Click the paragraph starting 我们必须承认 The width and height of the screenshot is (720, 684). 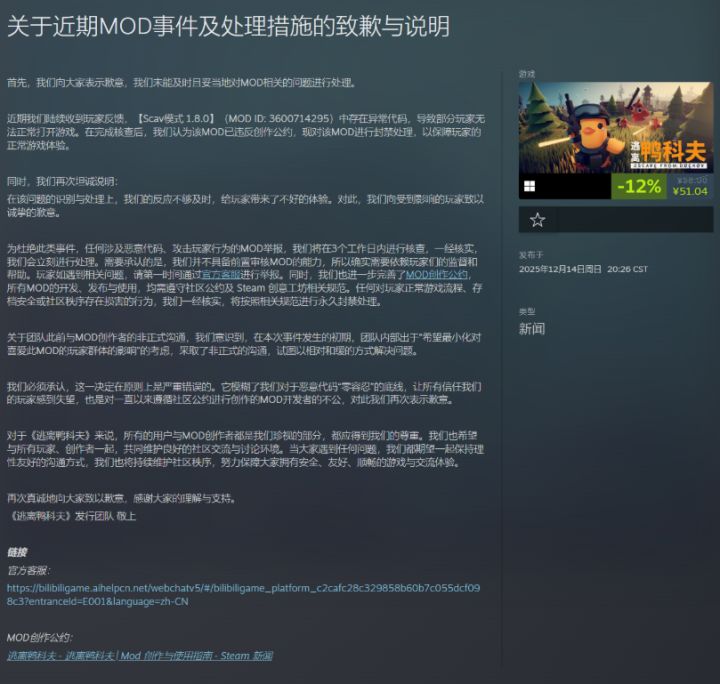coord(244,393)
